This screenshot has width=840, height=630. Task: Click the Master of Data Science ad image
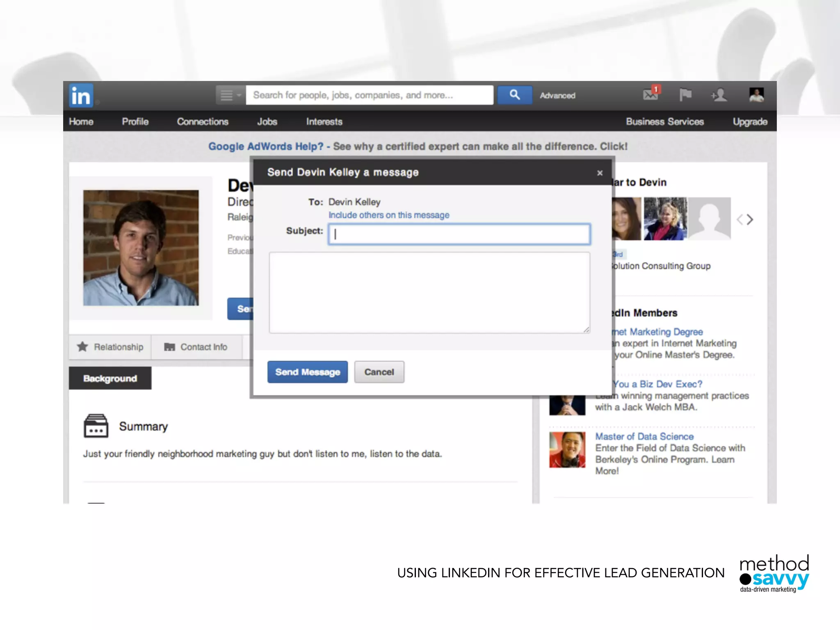pyautogui.click(x=567, y=450)
